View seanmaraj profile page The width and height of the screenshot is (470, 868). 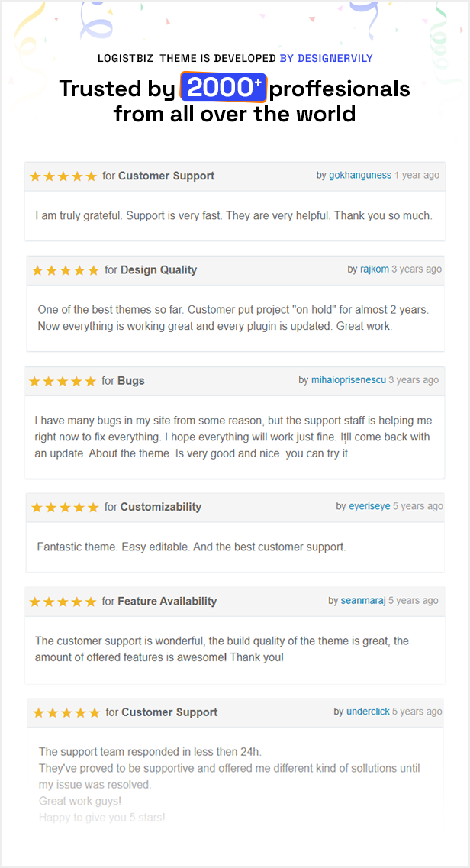click(x=363, y=601)
